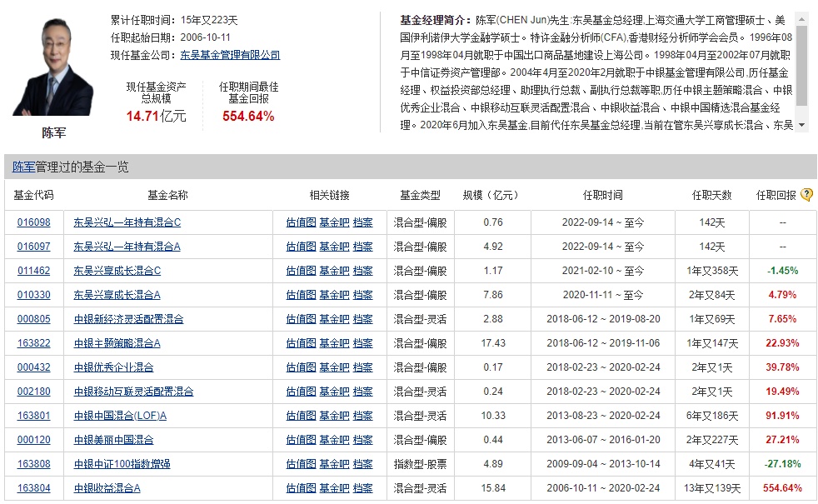Open fund code 163822
Image resolution: width=818 pixels, height=504 pixels.
(x=34, y=343)
